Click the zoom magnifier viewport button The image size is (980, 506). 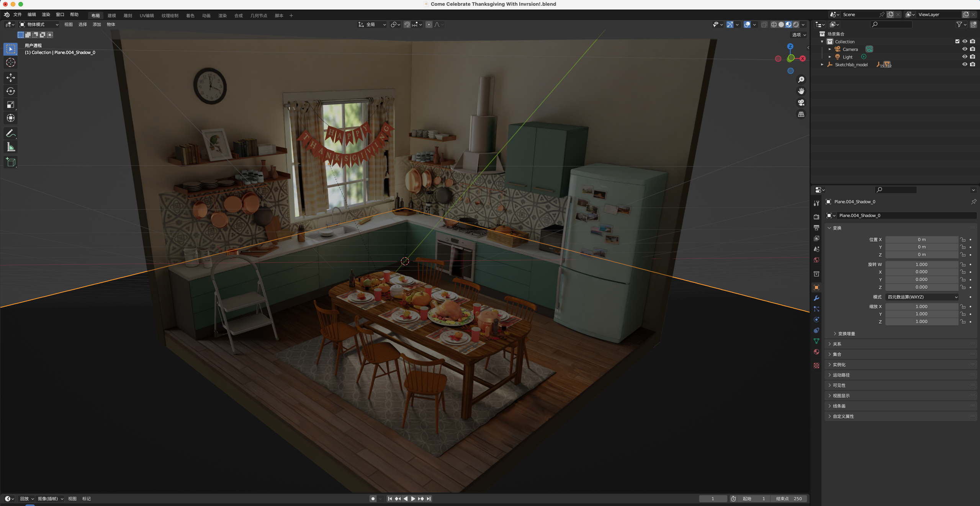point(801,80)
